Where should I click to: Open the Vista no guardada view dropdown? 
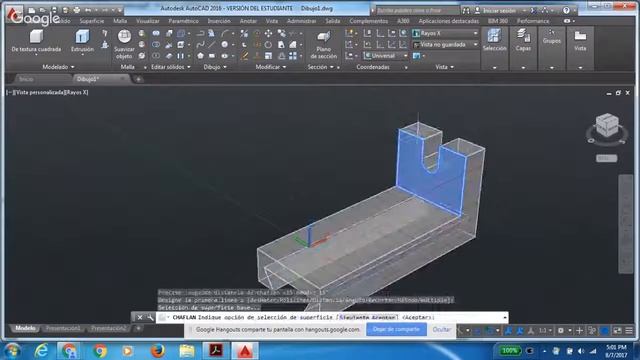445,44
